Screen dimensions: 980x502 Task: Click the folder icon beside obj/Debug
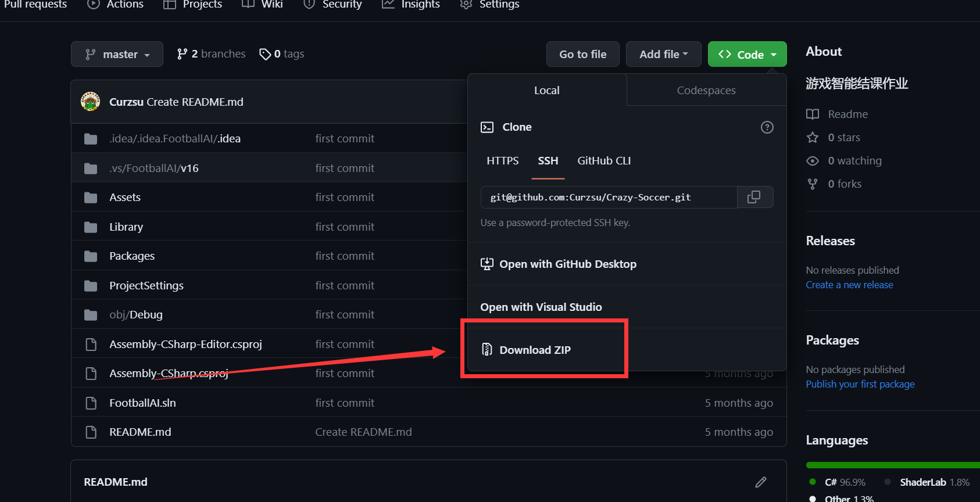click(91, 315)
